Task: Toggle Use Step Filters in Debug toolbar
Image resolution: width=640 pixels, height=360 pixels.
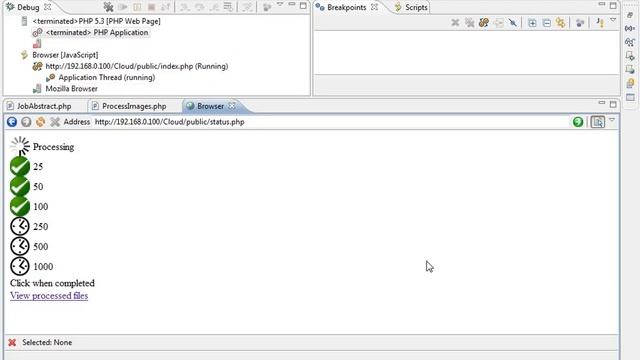Action: coord(247,7)
